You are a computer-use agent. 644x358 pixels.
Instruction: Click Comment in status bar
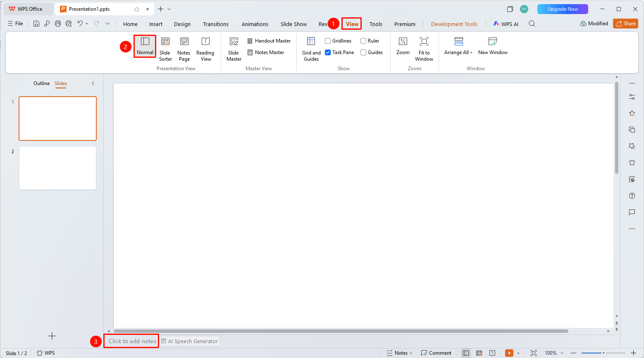436,353
